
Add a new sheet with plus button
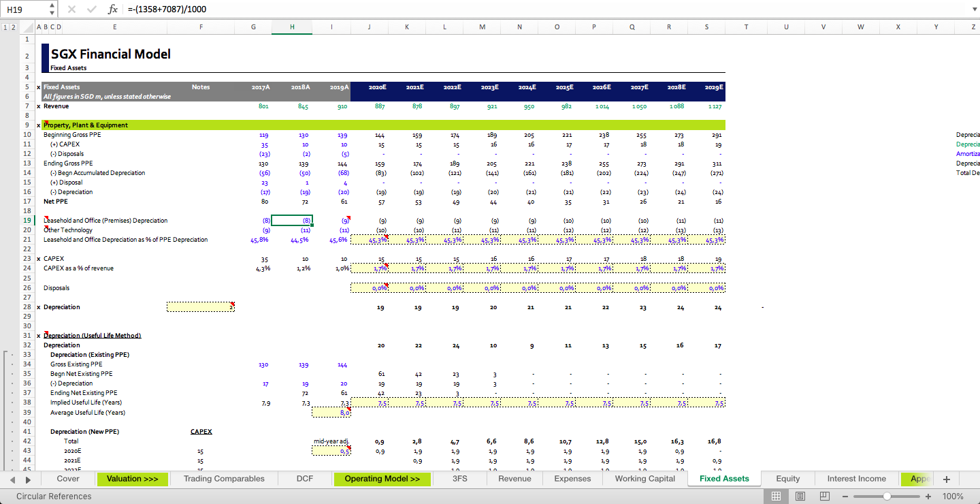(x=946, y=479)
